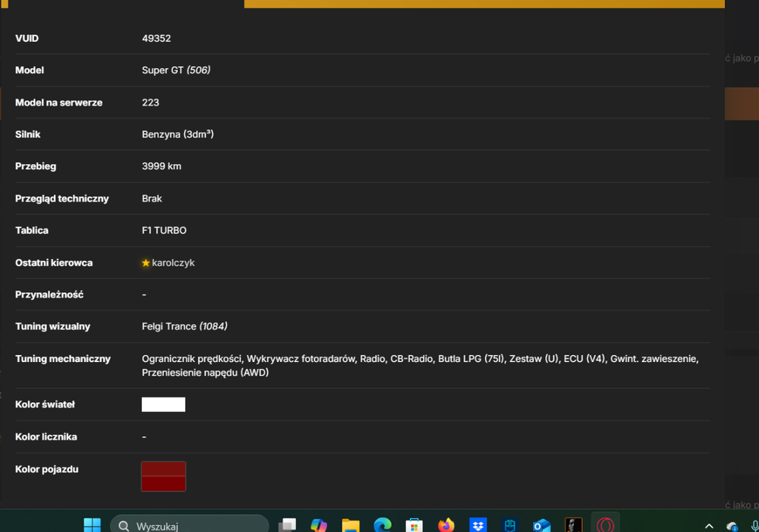Click the OneDrive cloud tray icon
The height and width of the screenshot is (532, 759).
[732, 526]
